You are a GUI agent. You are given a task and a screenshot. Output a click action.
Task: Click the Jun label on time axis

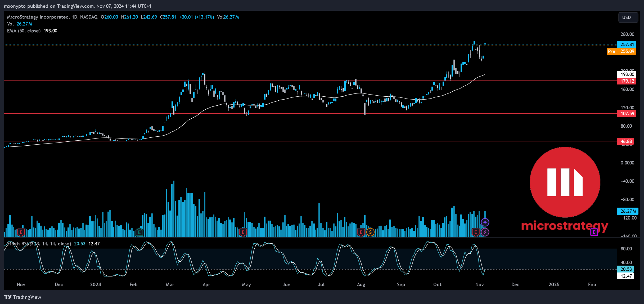(286, 285)
